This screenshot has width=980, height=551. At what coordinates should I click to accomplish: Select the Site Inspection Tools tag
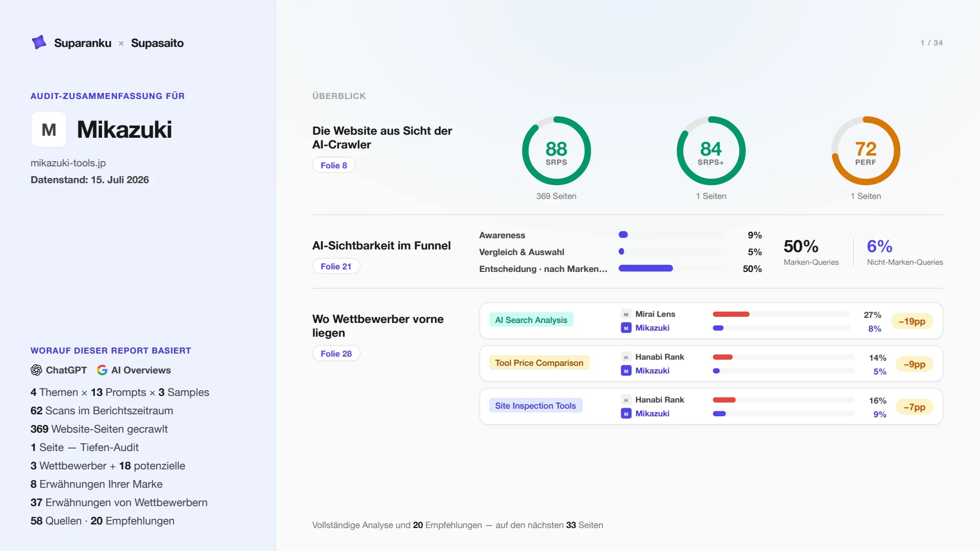click(535, 406)
